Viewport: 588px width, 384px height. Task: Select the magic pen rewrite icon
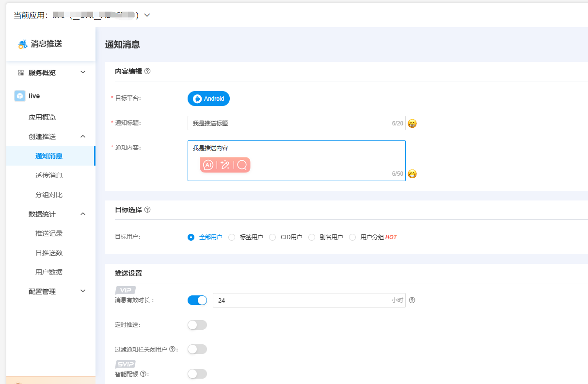(225, 165)
